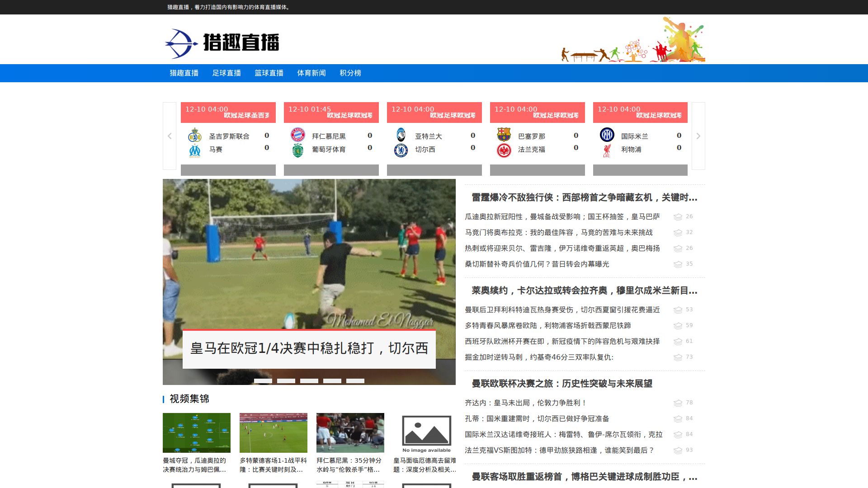Click the Marseille team crest icon
This screenshot has height=488, width=868.
click(x=195, y=150)
